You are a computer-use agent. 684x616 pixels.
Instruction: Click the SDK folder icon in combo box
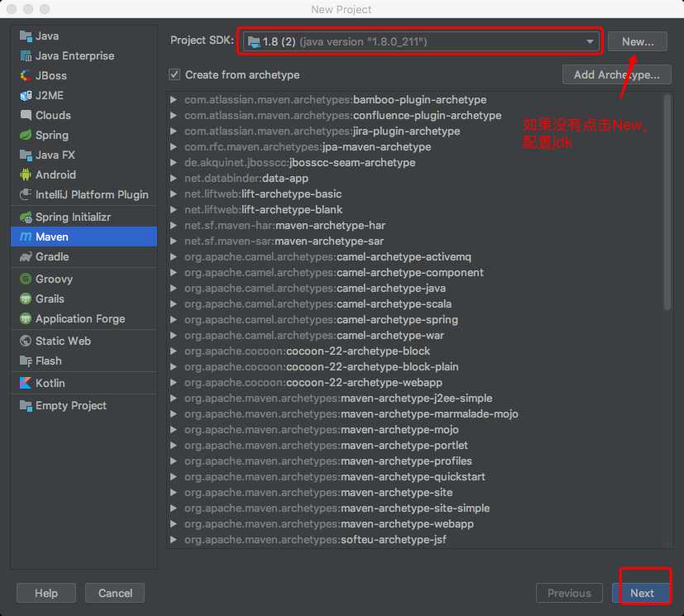[254, 42]
